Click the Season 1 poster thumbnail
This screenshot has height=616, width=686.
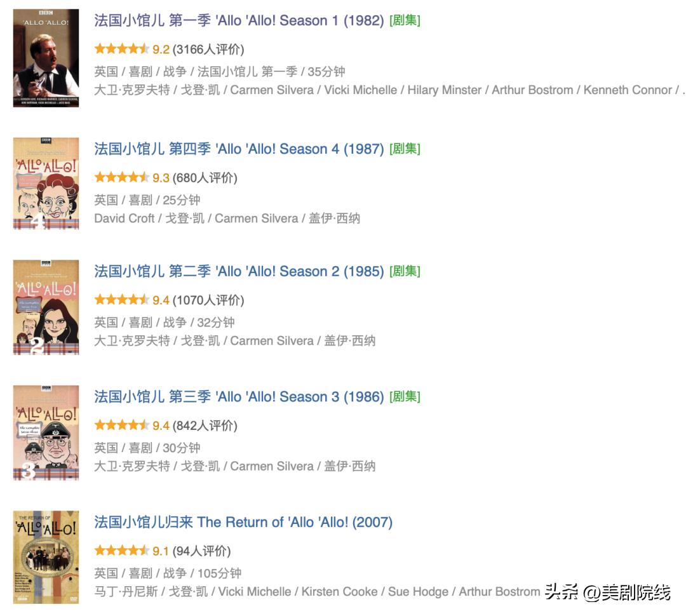point(46,58)
